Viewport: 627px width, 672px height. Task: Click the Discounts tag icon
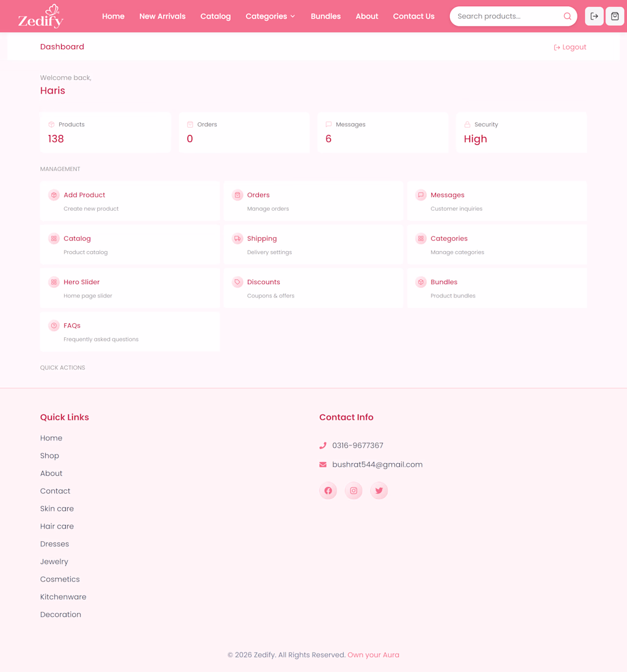237,282
